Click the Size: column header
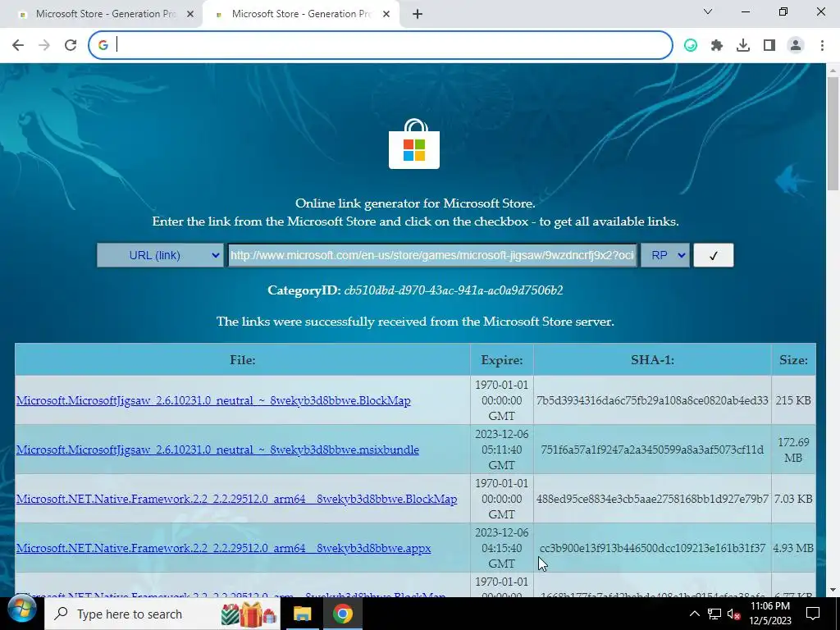This screenshot has width=840, height=630. (x=793, y=360)
